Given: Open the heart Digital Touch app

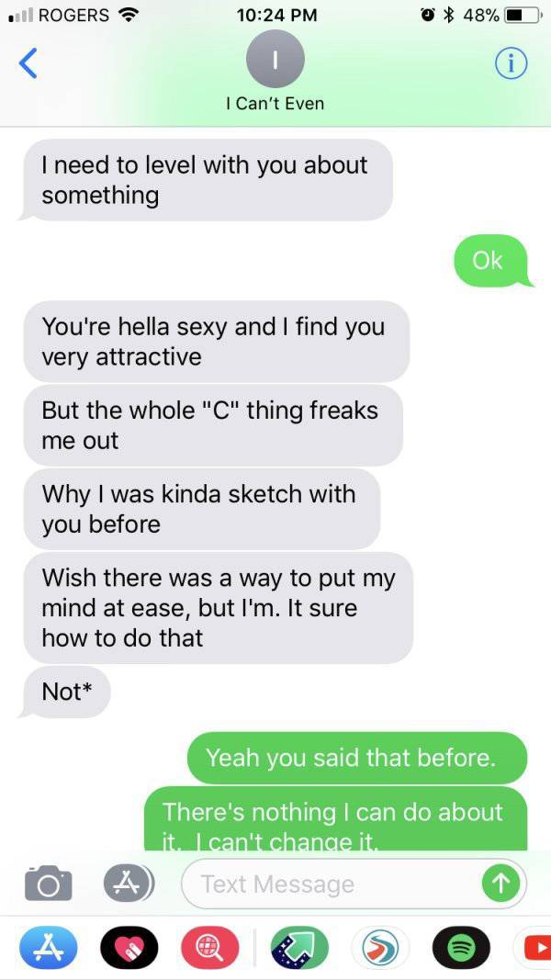Looking at the screenshot, I should pos(129,948).
